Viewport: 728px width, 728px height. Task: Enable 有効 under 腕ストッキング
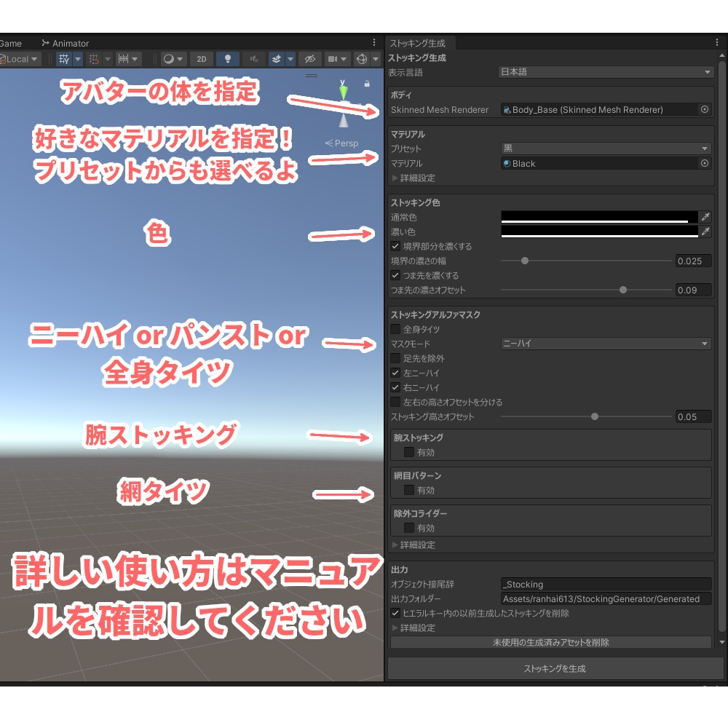tap(409, 452)
